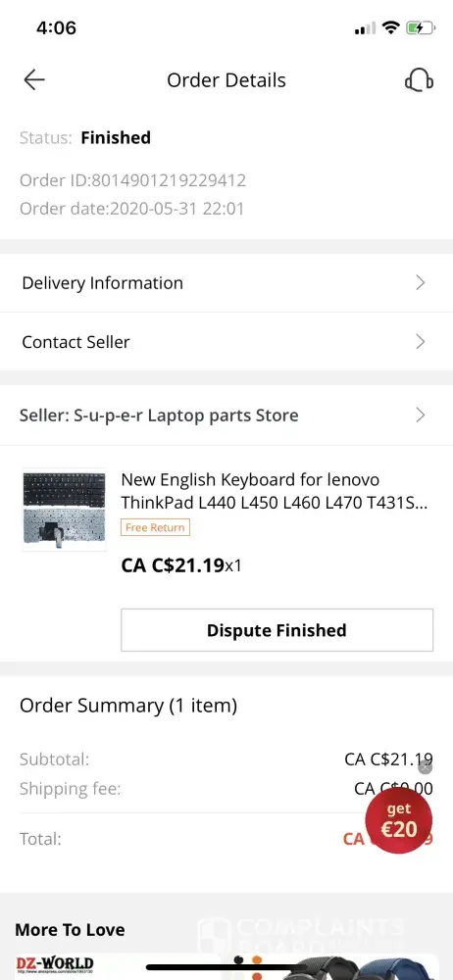Dismiss the get €20 promo badge
Viewport: 453px width, 980px height.
(x=425, y=767)
